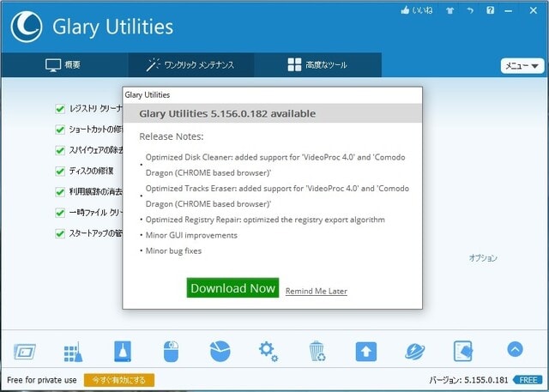
Task: Open the mouse-shaped context menu manager icon
Action: (x=172, y=352)
